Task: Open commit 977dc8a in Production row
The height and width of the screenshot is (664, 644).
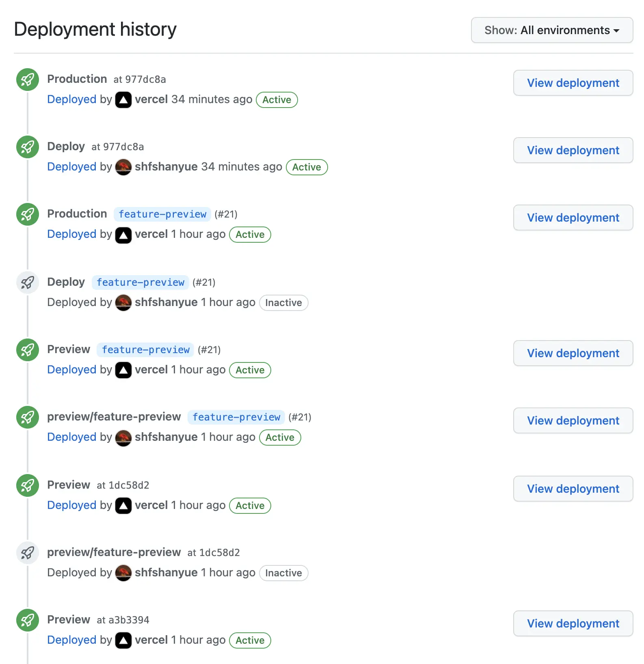Action: (146, 80)
